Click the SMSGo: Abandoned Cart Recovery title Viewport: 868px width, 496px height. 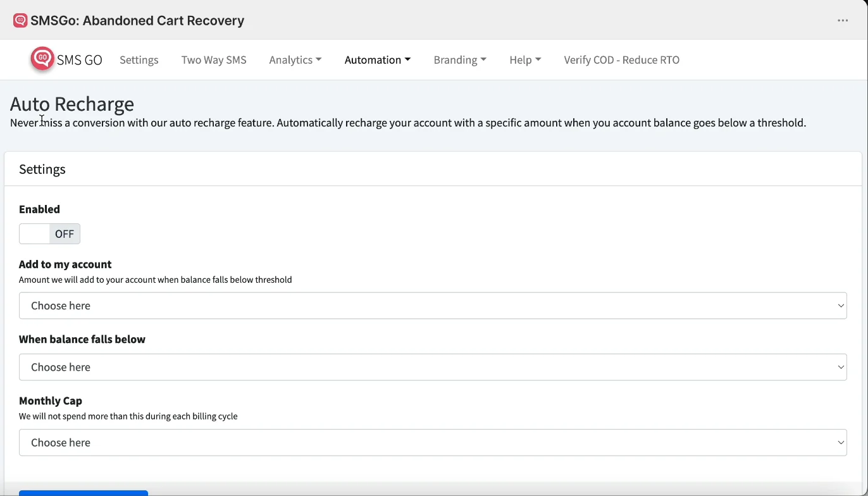(137, 20)
